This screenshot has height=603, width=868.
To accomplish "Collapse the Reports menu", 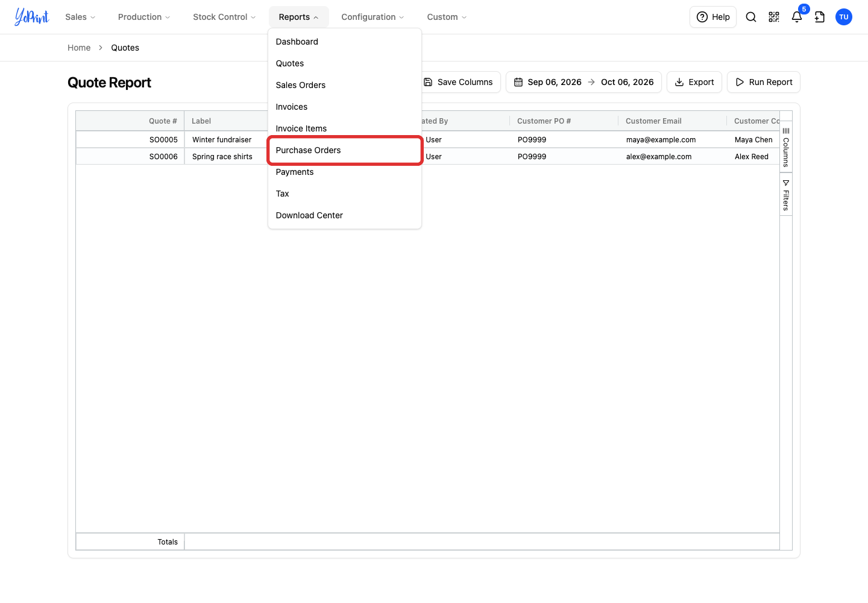I will (x=299, y=17).
